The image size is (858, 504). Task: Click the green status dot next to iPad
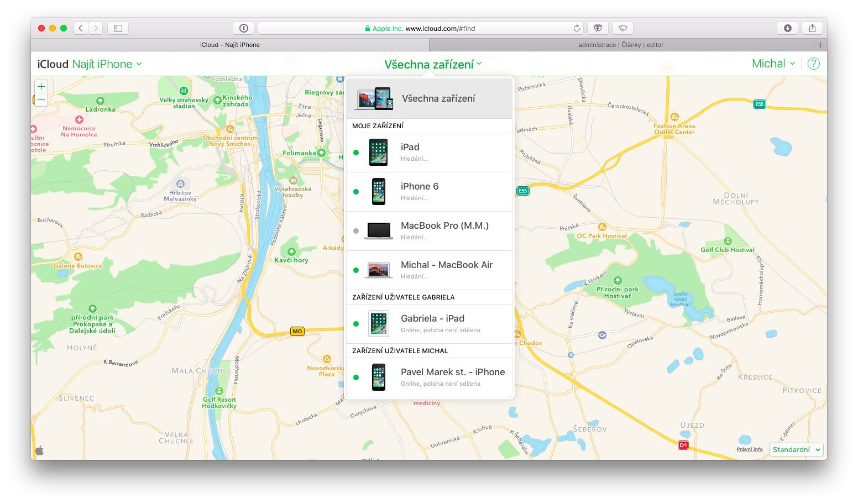[355, 152]
